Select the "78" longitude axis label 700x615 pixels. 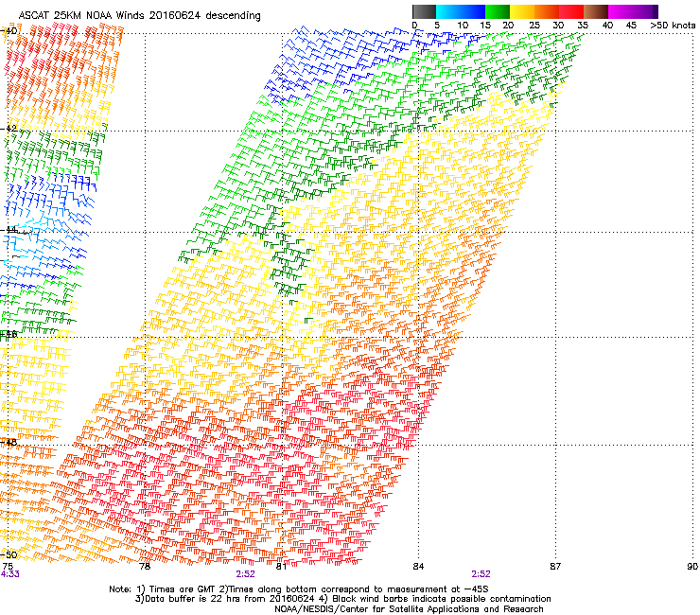tap(145, 567)
